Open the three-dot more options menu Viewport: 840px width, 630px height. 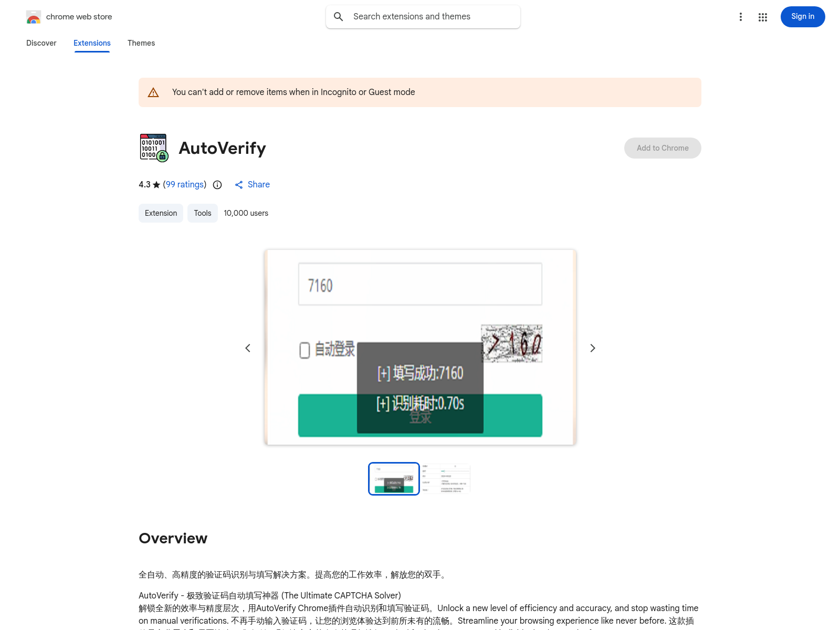pyautogui.click(x=741, y=17)
